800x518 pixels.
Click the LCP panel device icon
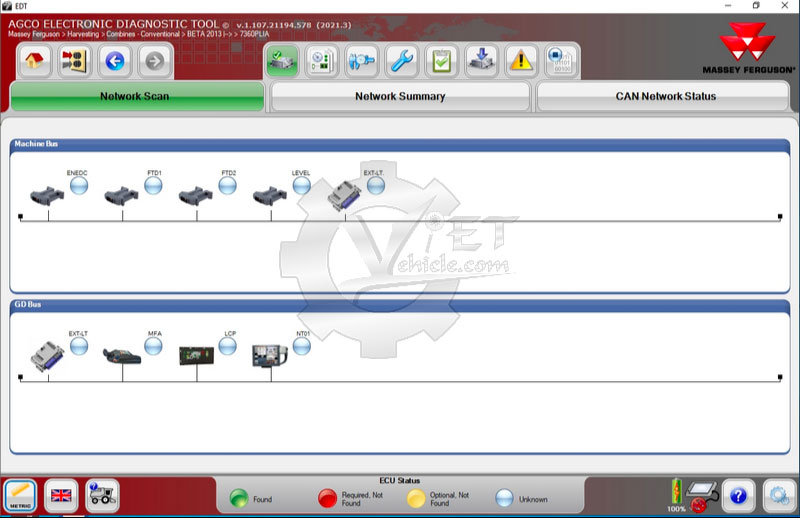point(196,355)
